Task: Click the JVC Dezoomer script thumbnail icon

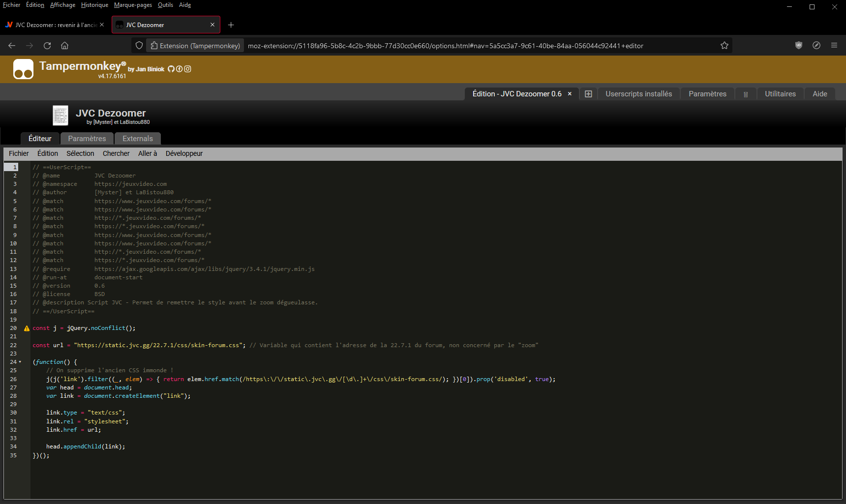Action: 60,116
